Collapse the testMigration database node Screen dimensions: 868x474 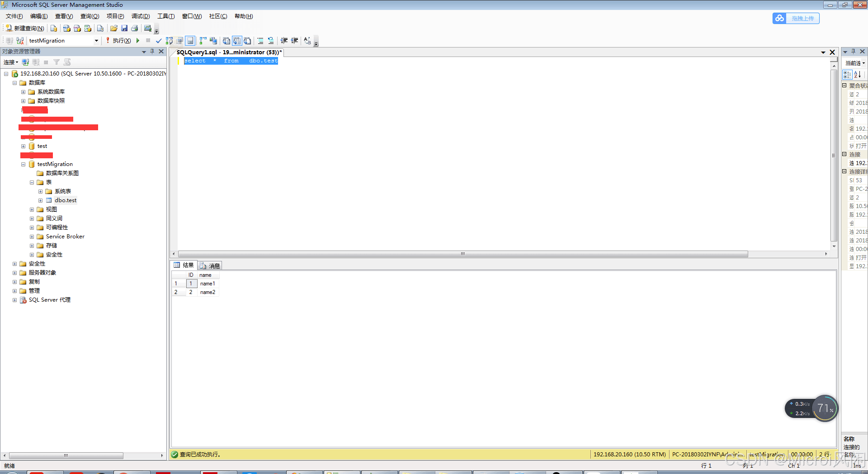tap(23, 164)
